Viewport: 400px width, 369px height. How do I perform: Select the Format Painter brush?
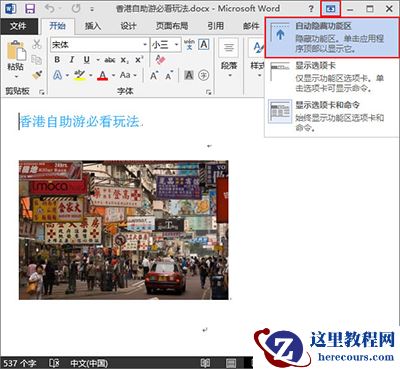point(37,75)
